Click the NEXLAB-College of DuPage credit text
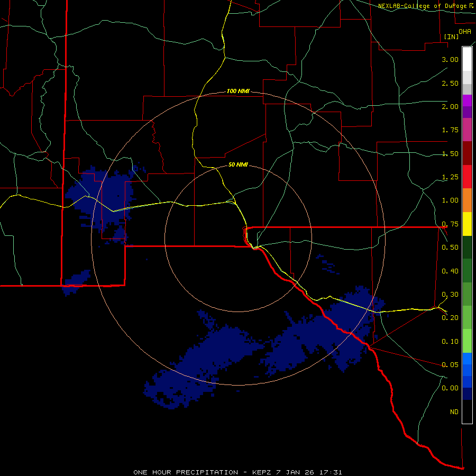This screenshot has width=476, height=476. [425, 6]
